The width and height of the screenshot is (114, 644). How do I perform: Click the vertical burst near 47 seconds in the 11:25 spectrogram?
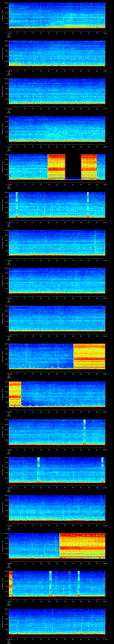(x=84, y=432)
